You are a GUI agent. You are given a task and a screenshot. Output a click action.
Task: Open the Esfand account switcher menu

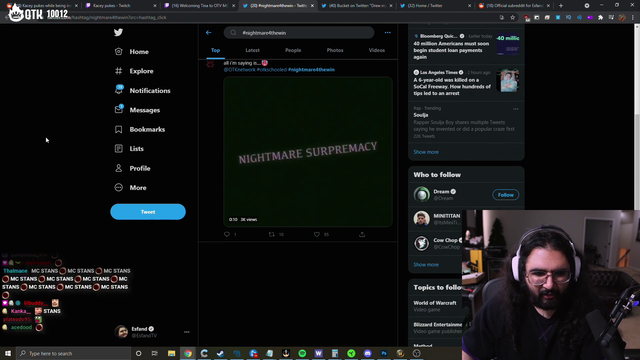[152, 332]
